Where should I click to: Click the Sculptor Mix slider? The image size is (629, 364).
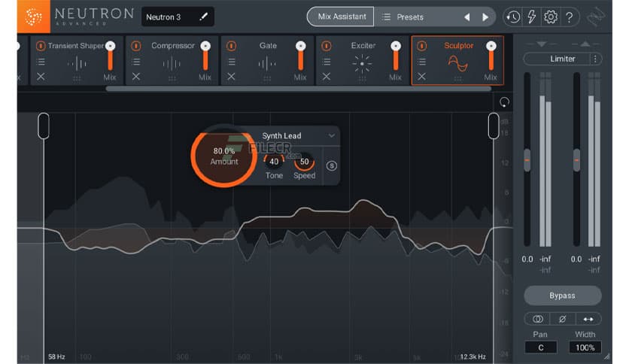[491, 56]
